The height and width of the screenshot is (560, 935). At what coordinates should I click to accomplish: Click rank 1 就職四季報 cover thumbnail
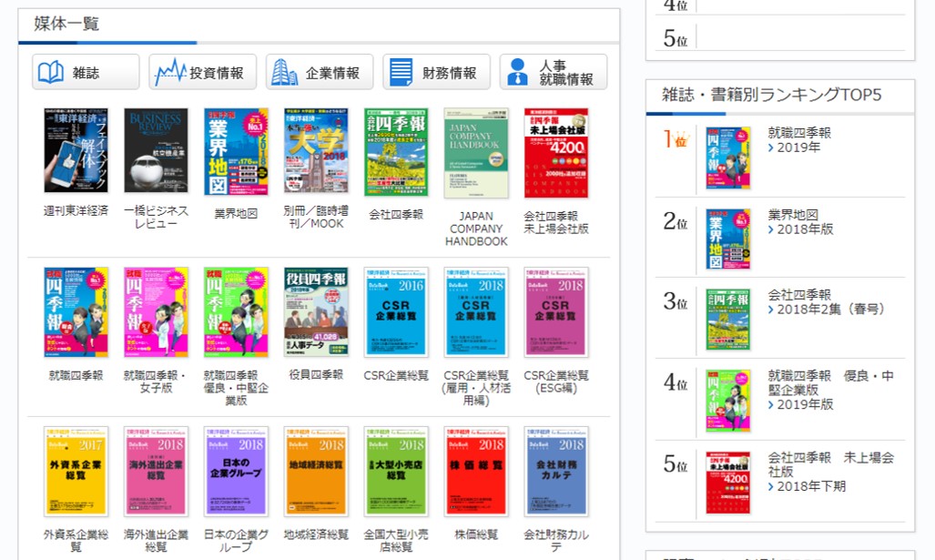pos(728,158)
